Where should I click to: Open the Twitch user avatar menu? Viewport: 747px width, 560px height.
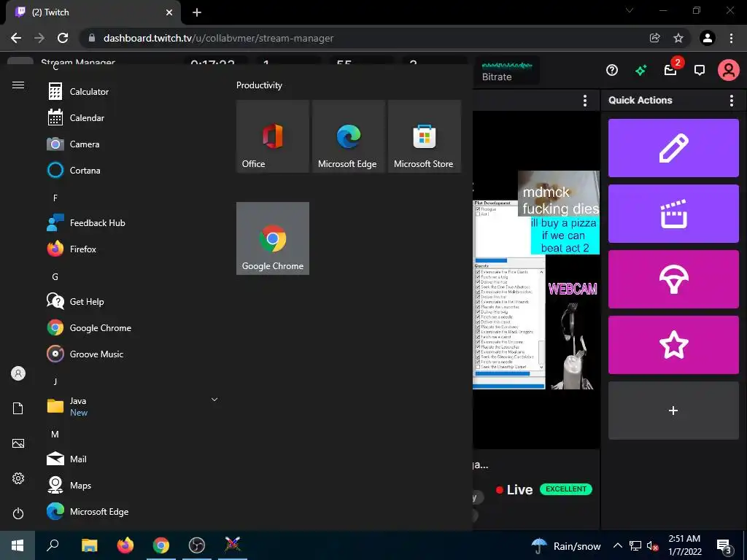(x=729, y=71)
